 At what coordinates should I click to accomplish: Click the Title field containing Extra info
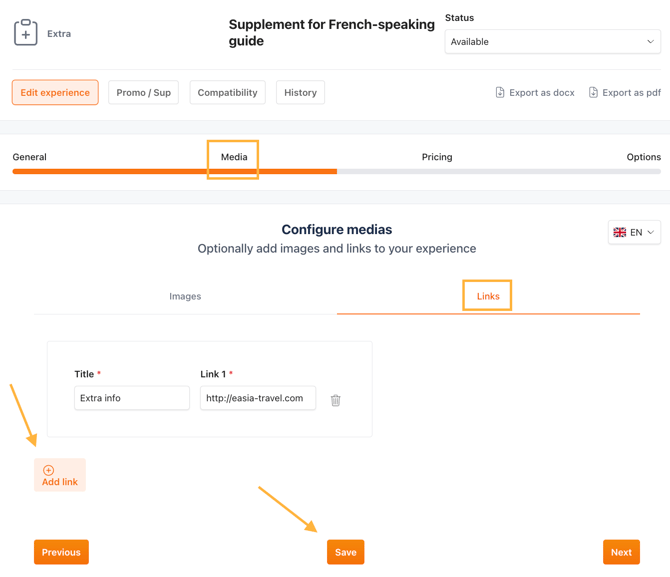tap(132, 398)
